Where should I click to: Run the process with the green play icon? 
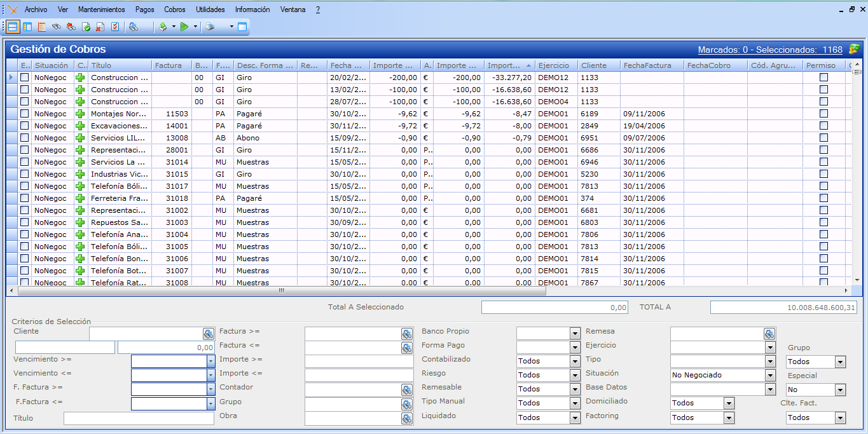click(x=184, y=27)
